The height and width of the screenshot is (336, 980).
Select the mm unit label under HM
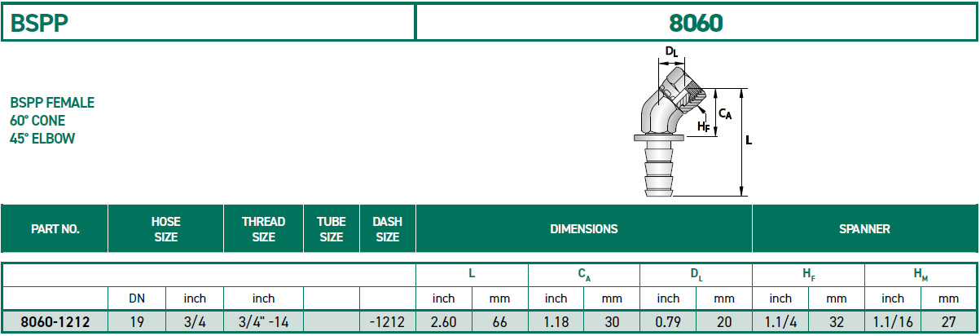tap(948, 298)
